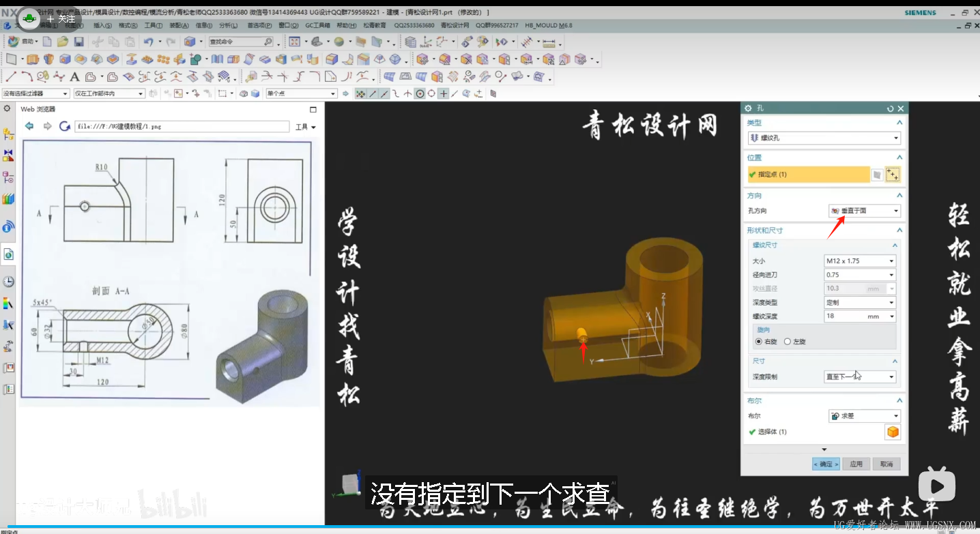Open the Boolean dropdown (求差)
Screen dimensions: 980x534
(x=865, y=415)
